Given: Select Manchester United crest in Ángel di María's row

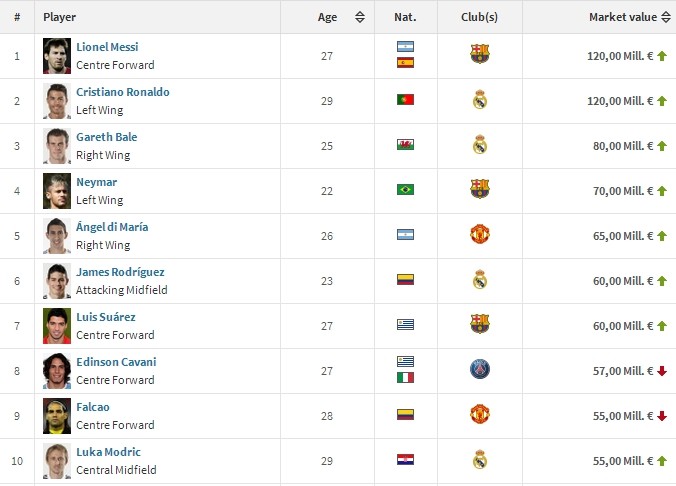Looking at the screenshot, I should [479, 234].
